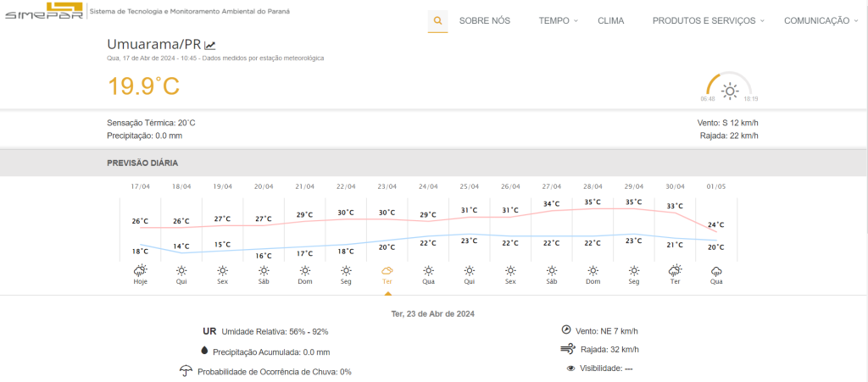
Task: Open the PRODUTOS E SERVIÇOS menu
Action: pos(704,21)
